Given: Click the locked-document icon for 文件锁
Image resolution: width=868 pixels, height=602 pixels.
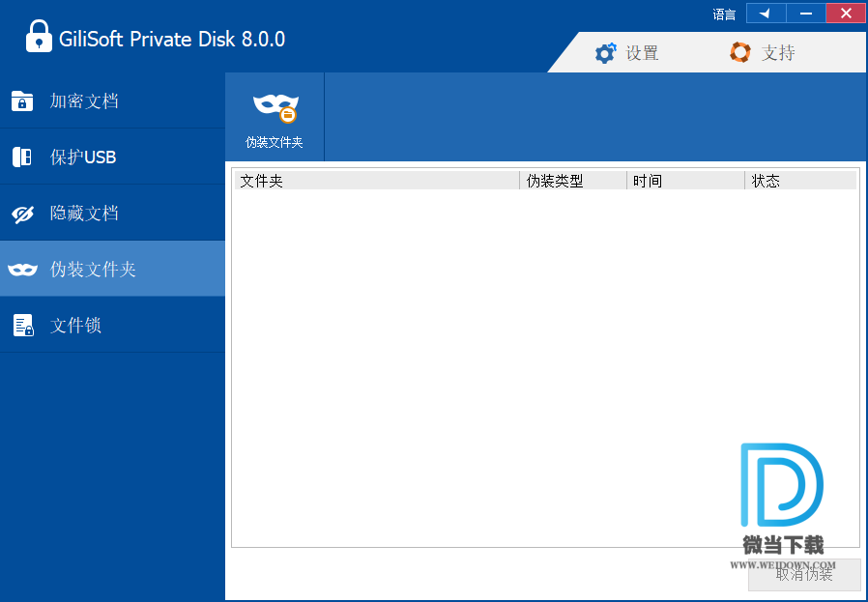Looking at the screenshot, I should (x=23, y=326).
